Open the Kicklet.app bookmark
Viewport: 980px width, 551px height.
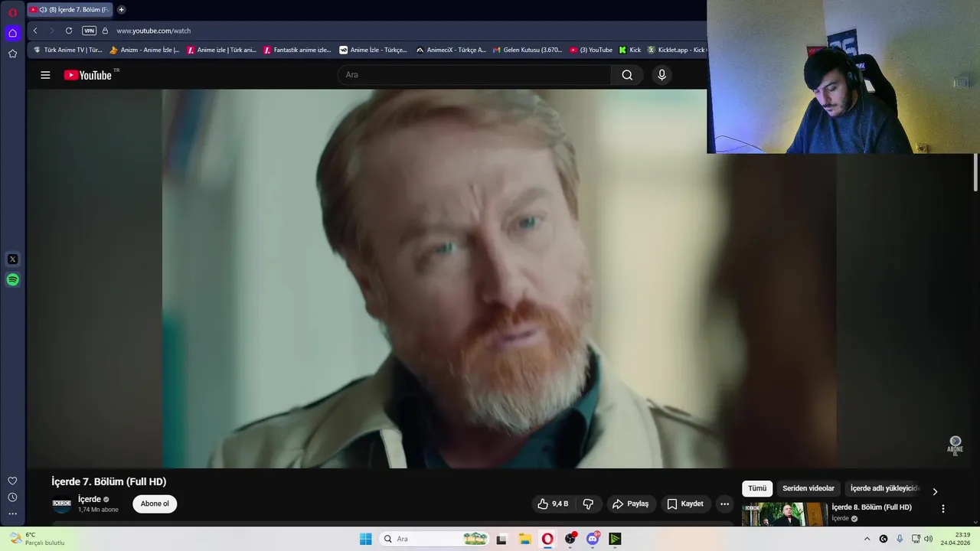pyautogui.click(x=677, y=50)
